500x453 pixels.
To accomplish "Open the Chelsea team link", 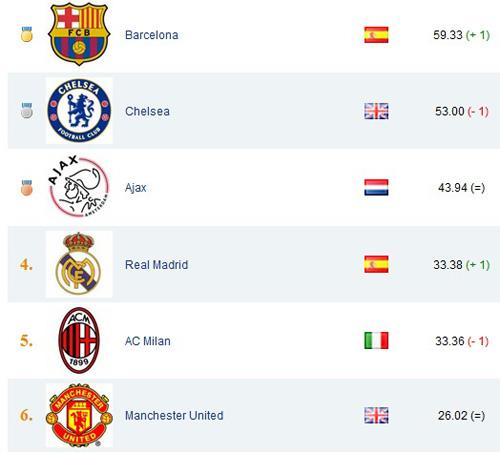I will 147,111.
